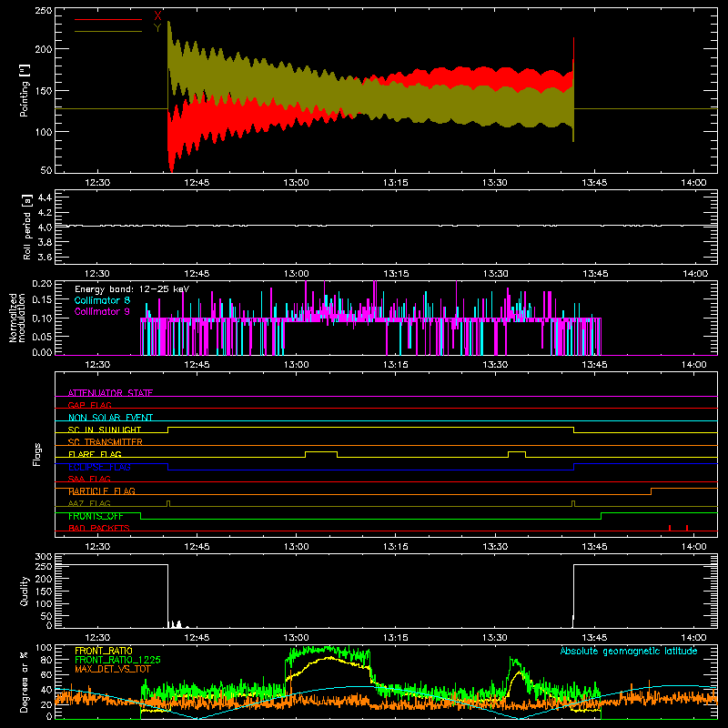Click the 3.6 tick on Roll period axis
Viewport: 728px width, 728px height.
45,257
